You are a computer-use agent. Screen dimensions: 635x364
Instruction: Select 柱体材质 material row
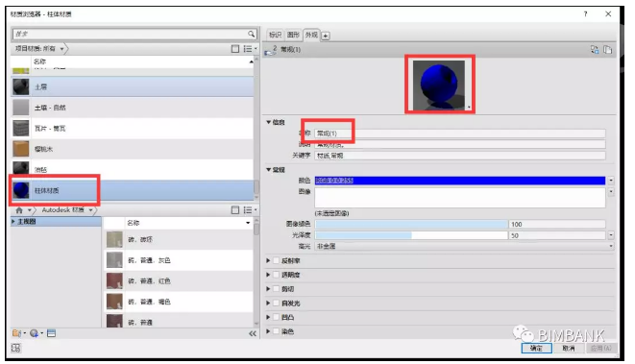132,190
